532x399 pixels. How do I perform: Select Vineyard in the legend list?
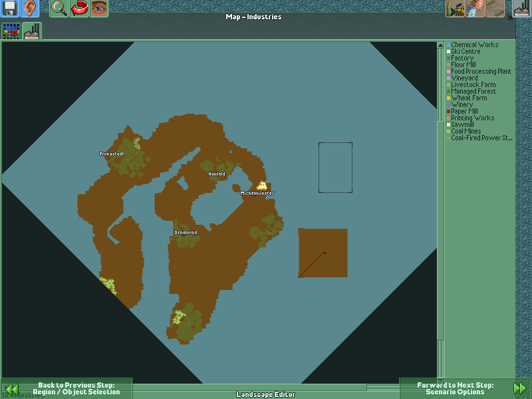coord(462,78)
